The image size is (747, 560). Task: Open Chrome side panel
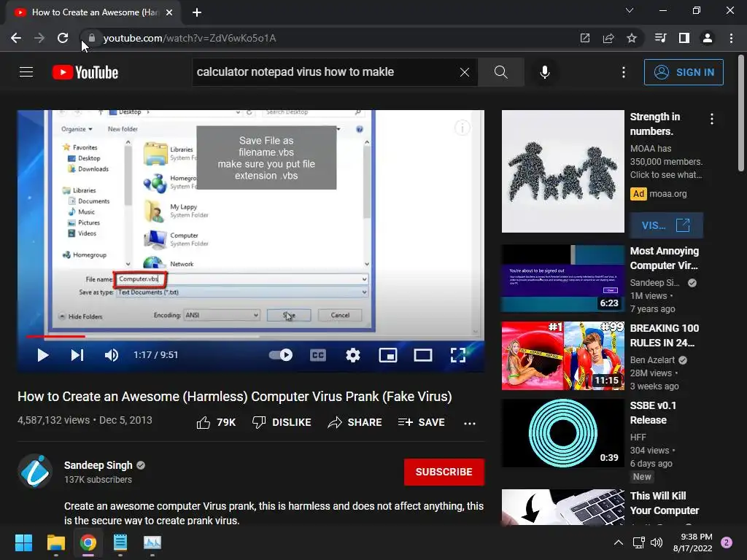684,38
